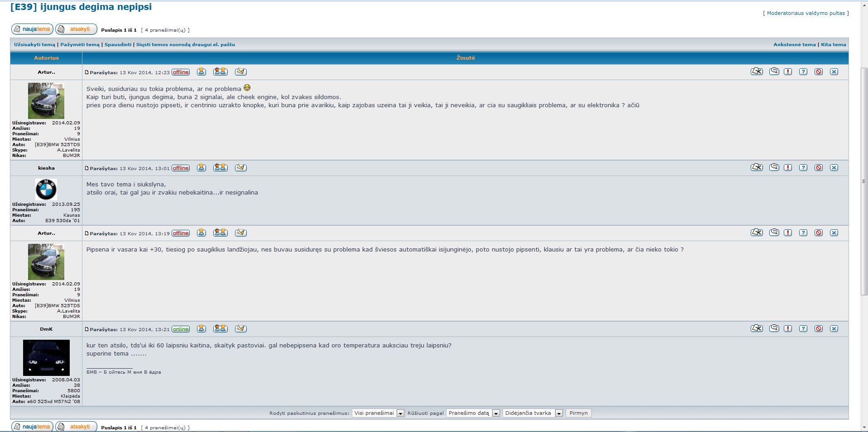Image resolution: width=868 pixels, height=432 pixels.
Task: Report DmK's post with exclamation icon
Action: 788,329
